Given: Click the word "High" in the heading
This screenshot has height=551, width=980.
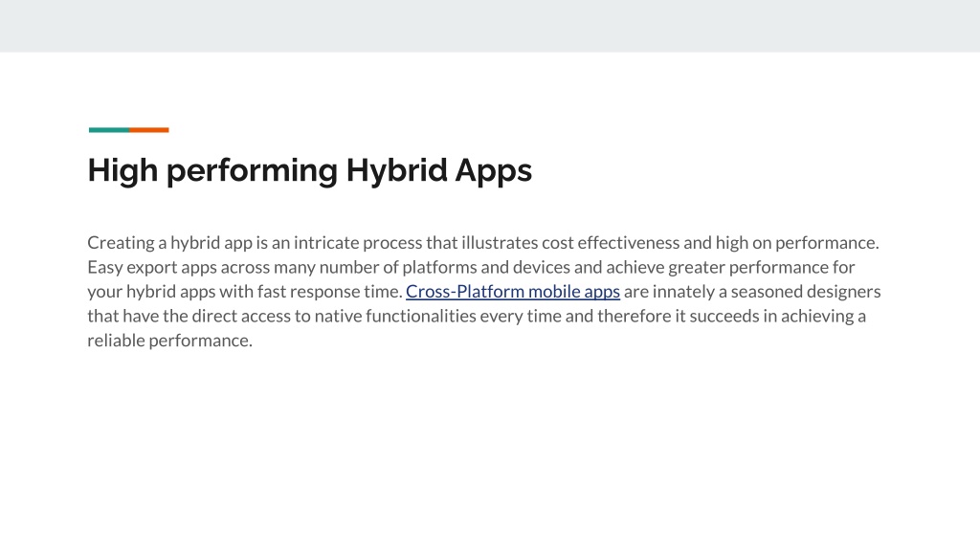Looking at the screenshot, I should point(122,170).
